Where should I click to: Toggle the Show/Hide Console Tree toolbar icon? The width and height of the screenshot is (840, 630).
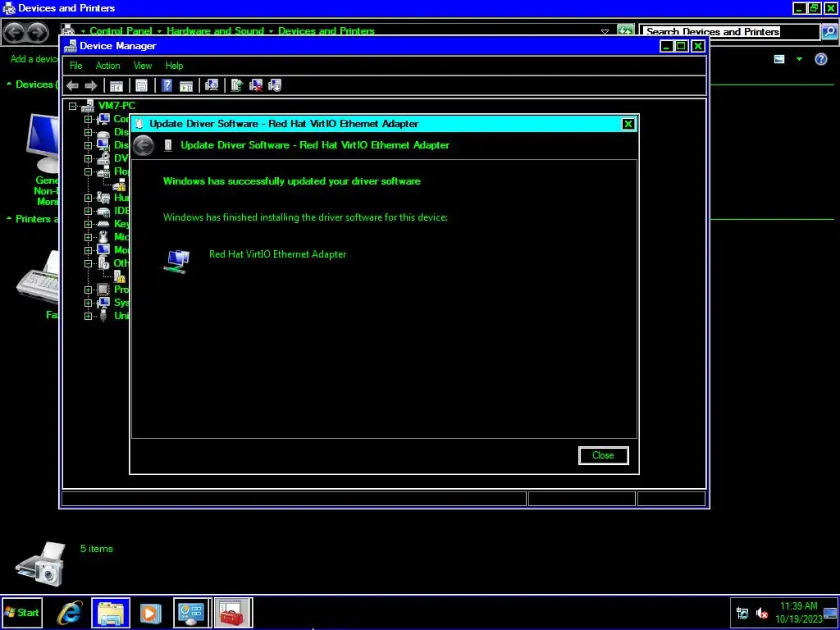point(116,85)
